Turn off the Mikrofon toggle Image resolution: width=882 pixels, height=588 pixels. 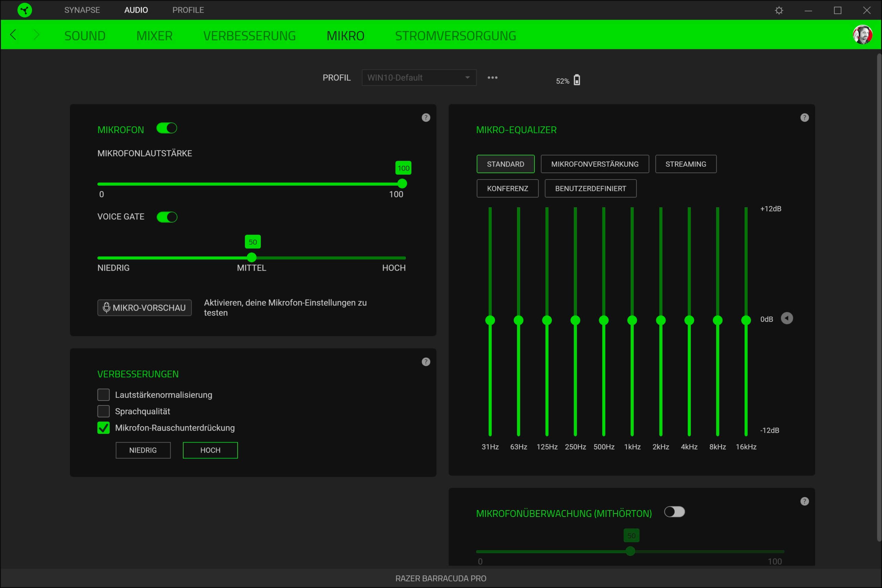click(x=166, y=128)
